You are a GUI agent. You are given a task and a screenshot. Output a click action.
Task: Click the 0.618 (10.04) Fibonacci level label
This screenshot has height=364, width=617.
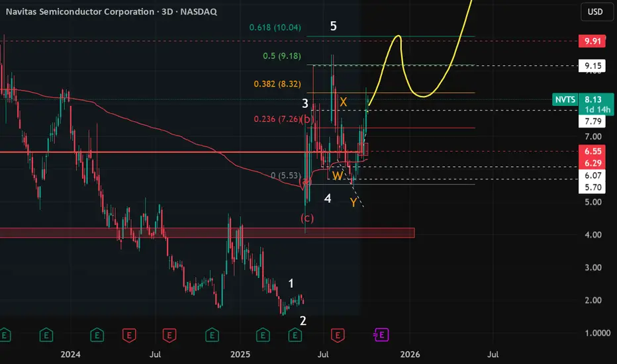[275, 28]
